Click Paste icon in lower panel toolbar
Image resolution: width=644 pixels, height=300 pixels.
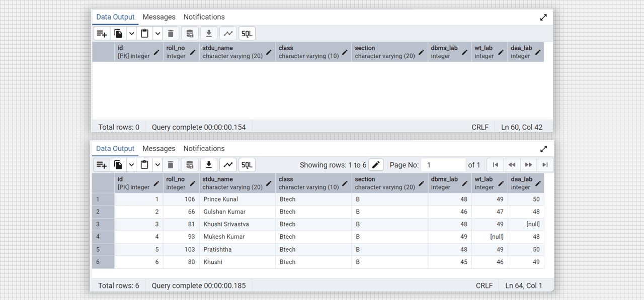pos(145,165)
